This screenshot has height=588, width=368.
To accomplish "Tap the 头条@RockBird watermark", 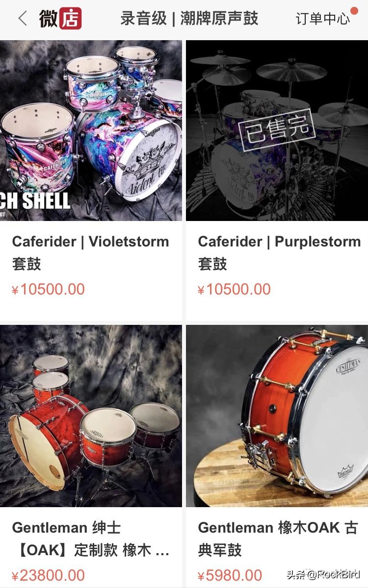I will [x=324, y=574].
